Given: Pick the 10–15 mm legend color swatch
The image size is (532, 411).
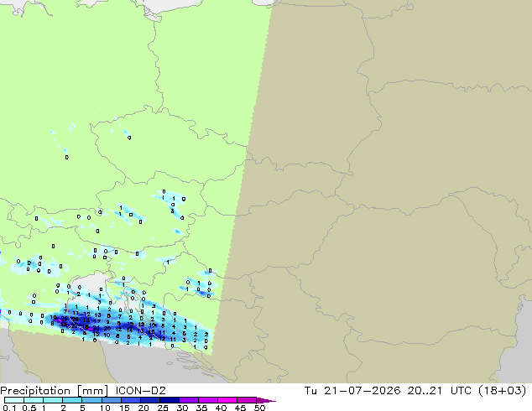Looking at the screenshot, I should pos(112,400).
